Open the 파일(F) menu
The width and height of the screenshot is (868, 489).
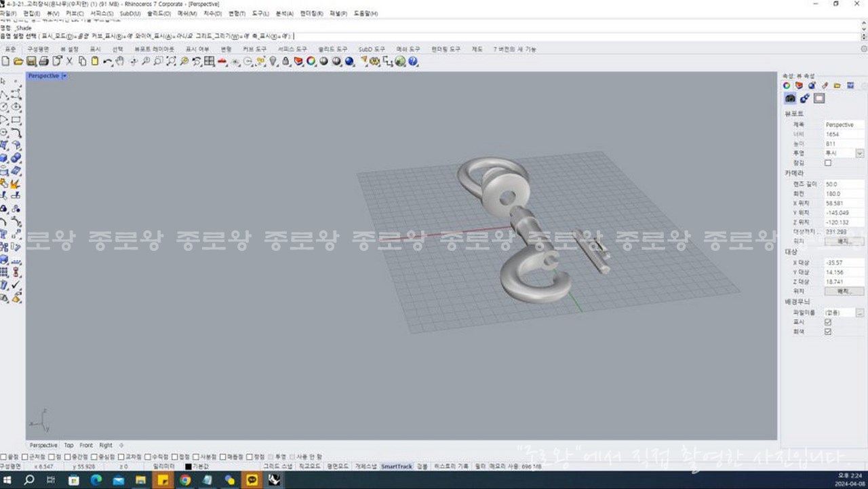[9, 13]
